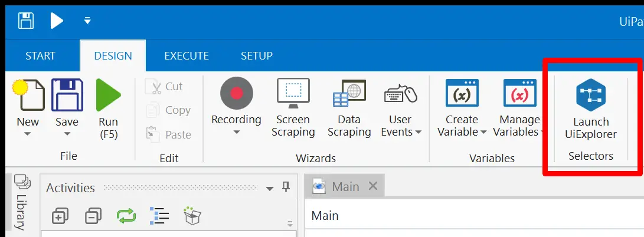Switch to the DESIGN ribbon tab

113,56
